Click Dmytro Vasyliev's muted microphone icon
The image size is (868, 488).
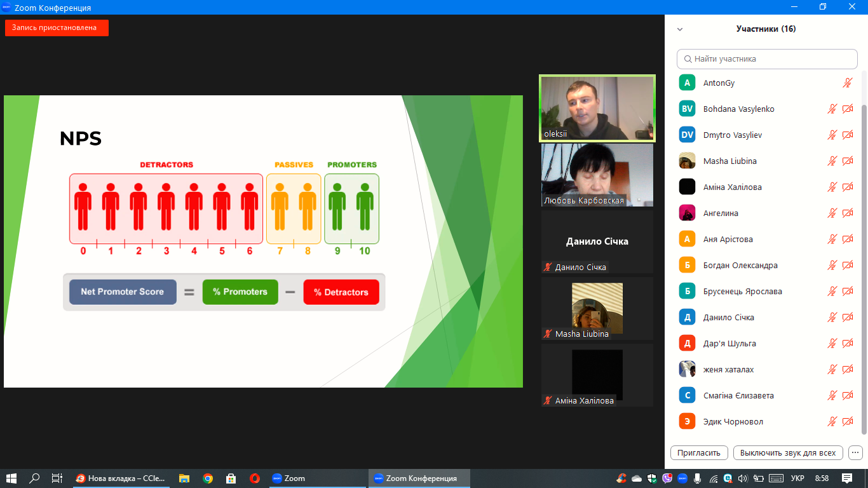click(x=832, y=135)
